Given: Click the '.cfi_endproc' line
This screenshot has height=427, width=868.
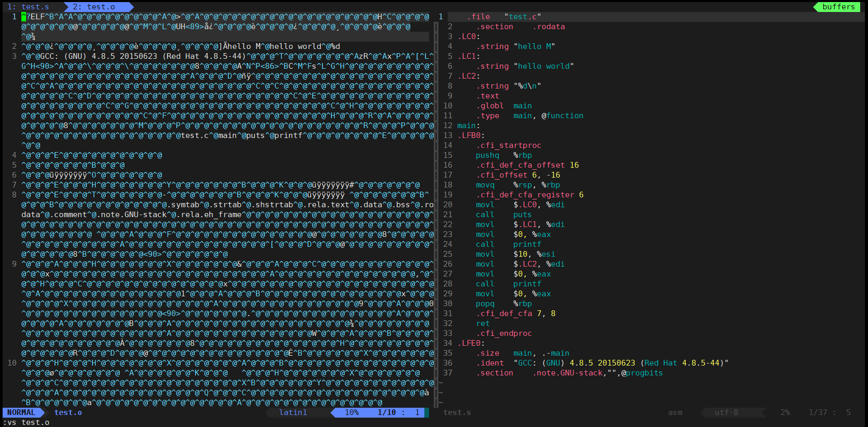Looking at the screenshot, I should tap(504, 333).
